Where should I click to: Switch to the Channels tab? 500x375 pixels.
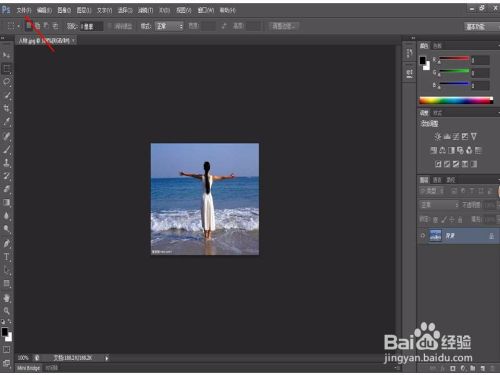(x=437, y=180)
